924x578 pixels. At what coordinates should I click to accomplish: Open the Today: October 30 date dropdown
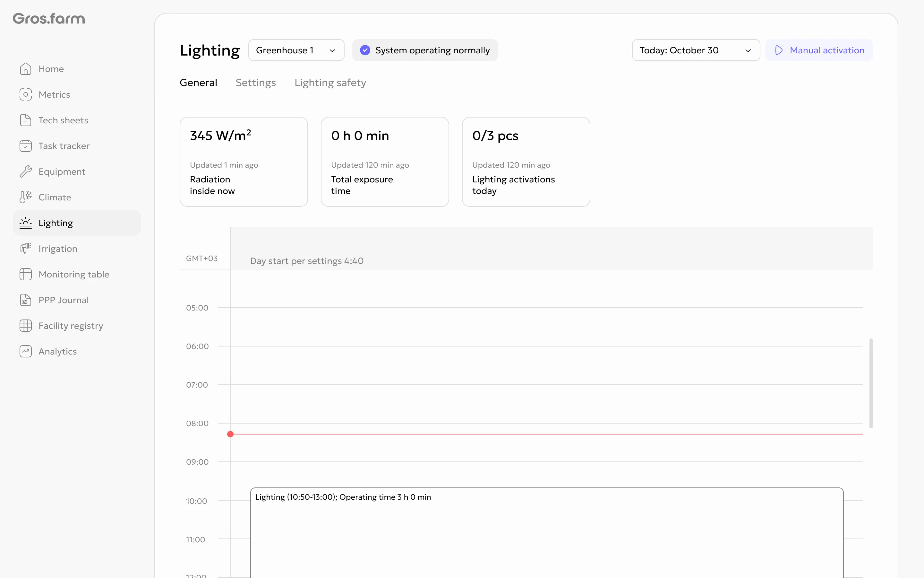(x=696, y=50)
